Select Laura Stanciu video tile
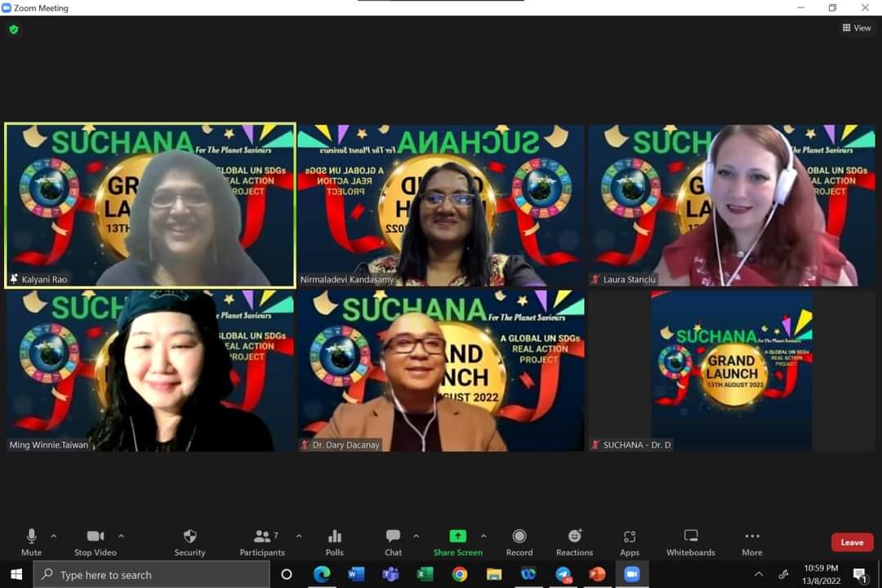Screen dimensions: 882x588 tap(732, 205)
